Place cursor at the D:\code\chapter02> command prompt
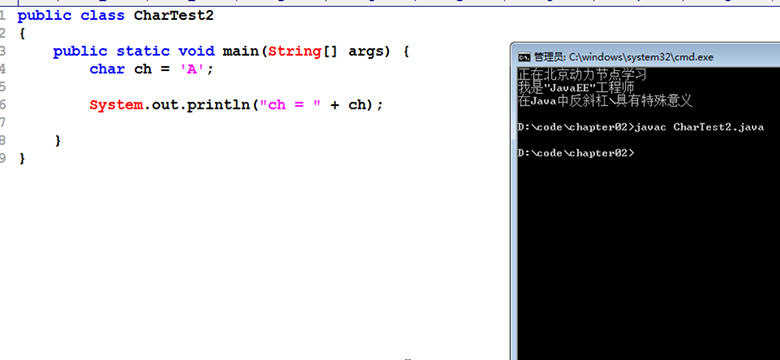 (x=576, y=153)
